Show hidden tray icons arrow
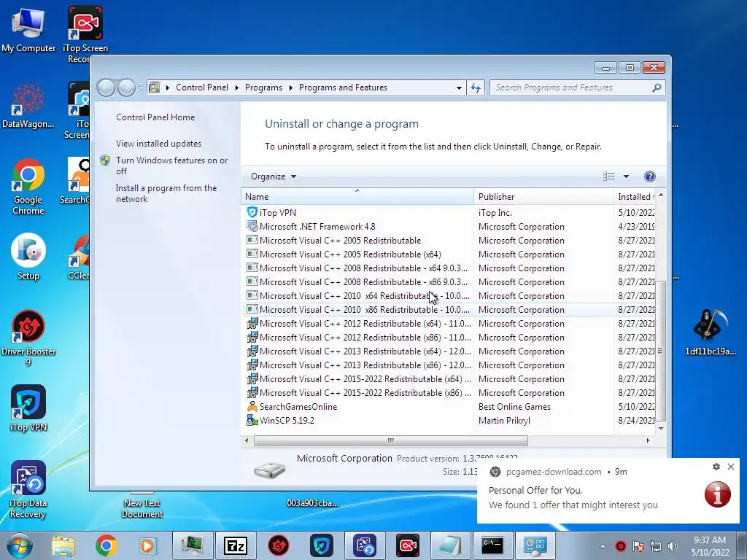This screenshot has width=747, height=560. pos(603,546)
